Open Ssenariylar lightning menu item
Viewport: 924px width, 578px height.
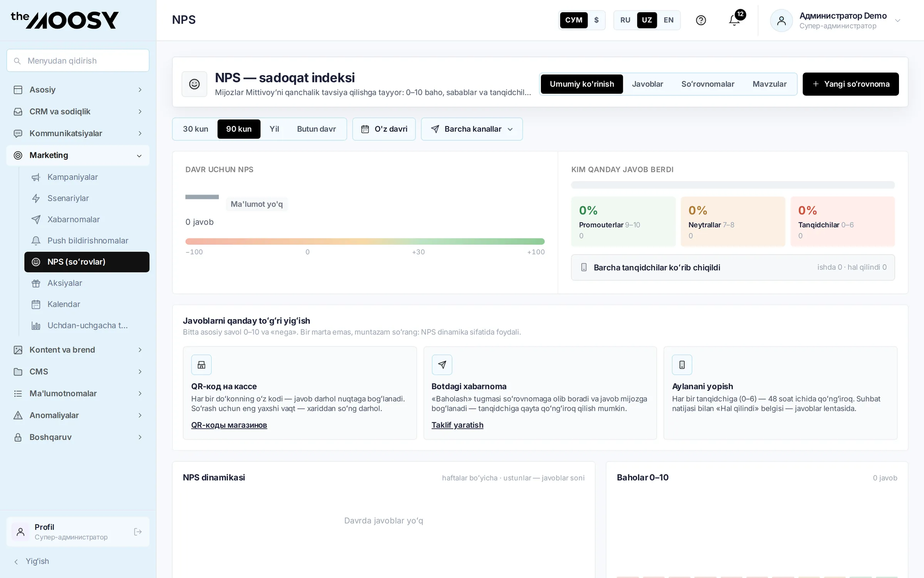click(87, 198)
